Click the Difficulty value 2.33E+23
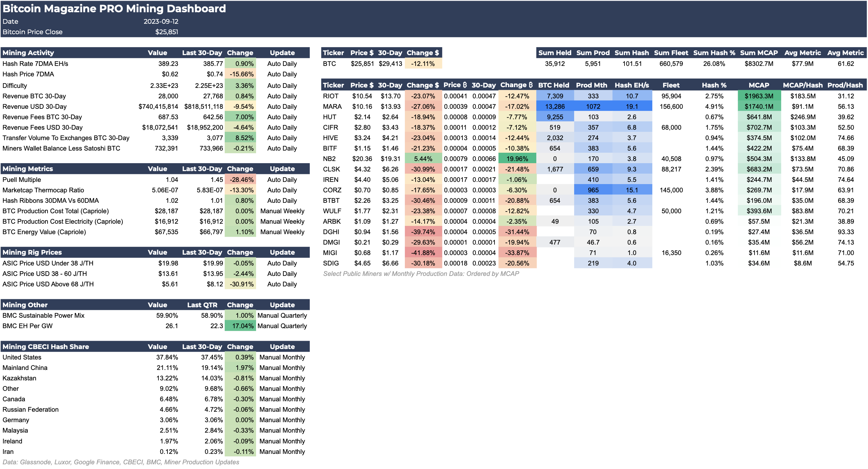The width and height of the screenshot is (868, 469). tap(164, 86)
